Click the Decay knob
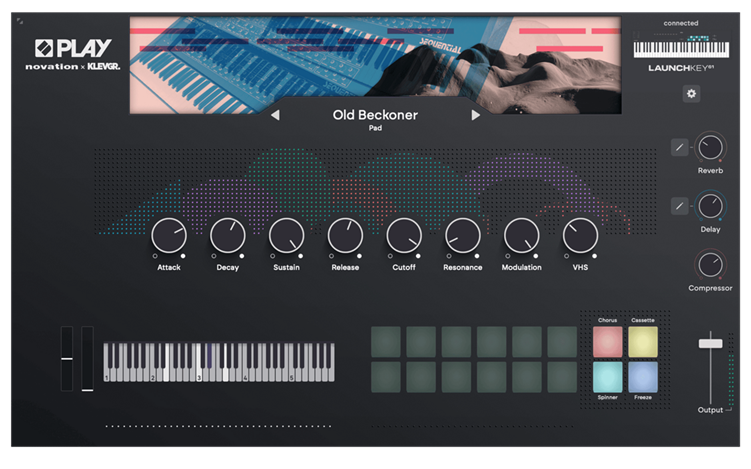This screenshot has height=469, width=751. 228,236
